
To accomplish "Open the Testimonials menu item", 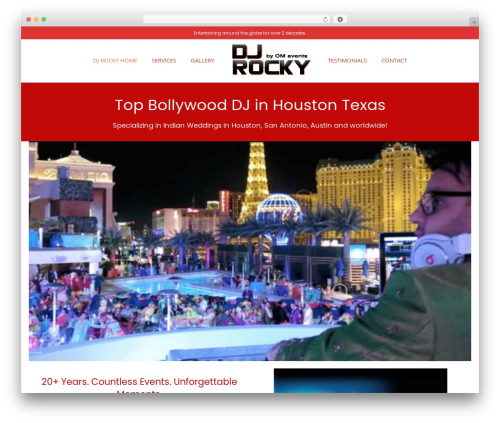I will click(x=347, y=61).
